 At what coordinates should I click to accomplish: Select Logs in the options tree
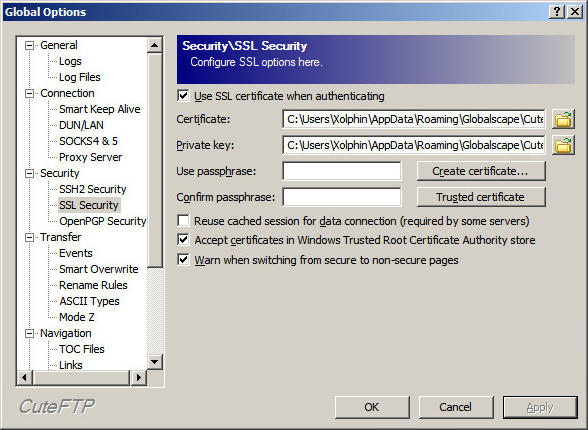tap(70, 61)
